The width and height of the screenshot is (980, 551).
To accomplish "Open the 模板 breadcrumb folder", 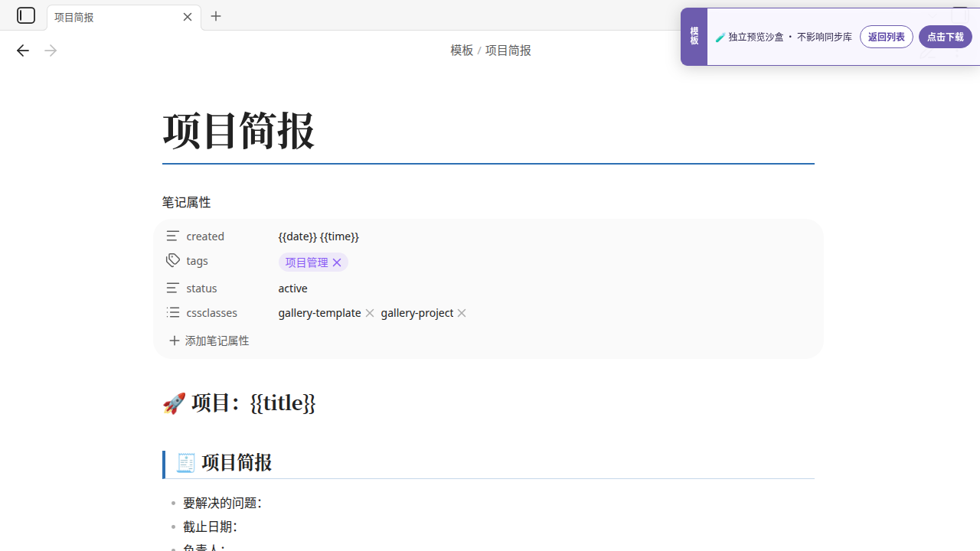I will click(x=462, y=51).
